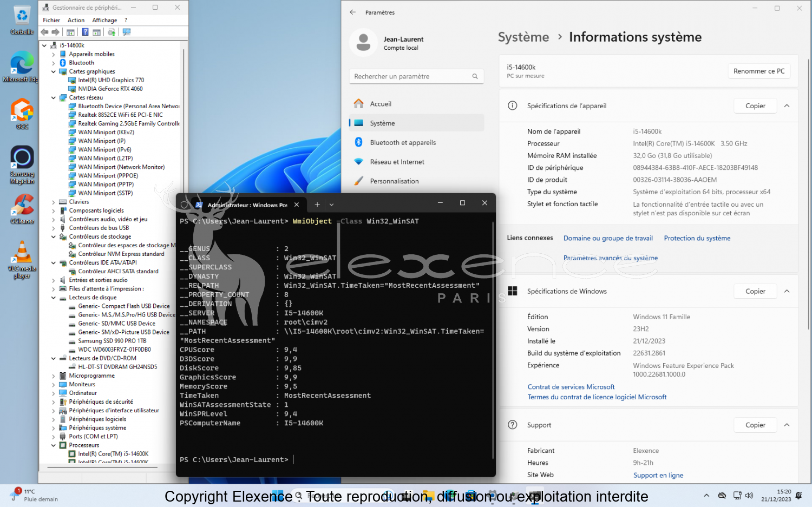812x507 pixels.
Task: Collapse the Cartes graphiques node
Action: tap(54, 71)
